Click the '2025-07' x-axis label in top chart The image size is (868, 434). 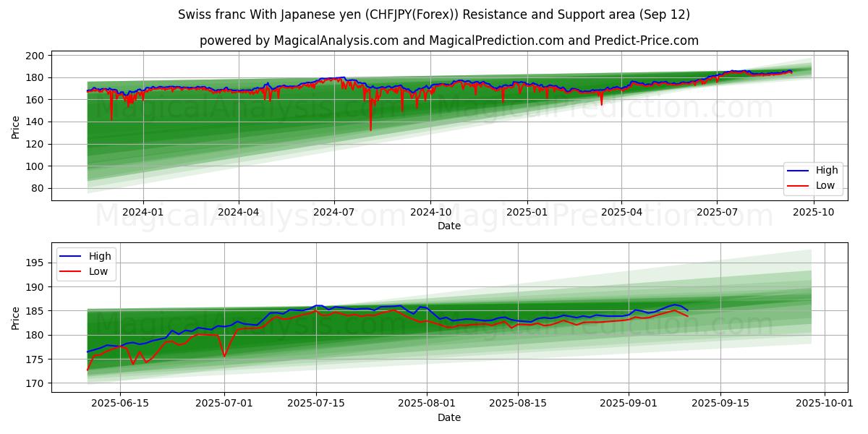717,213
